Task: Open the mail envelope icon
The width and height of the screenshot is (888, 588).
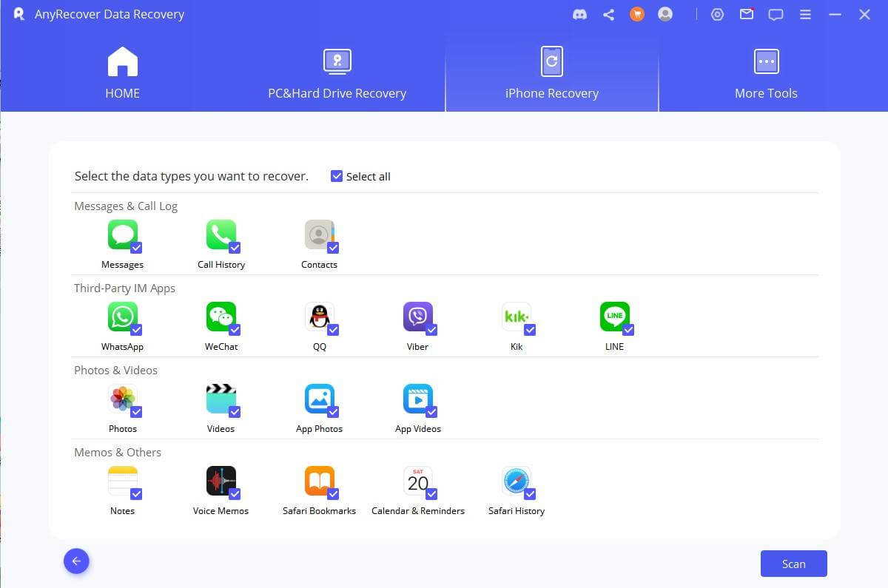Action: pyautogui.click(x=747, y=14)
